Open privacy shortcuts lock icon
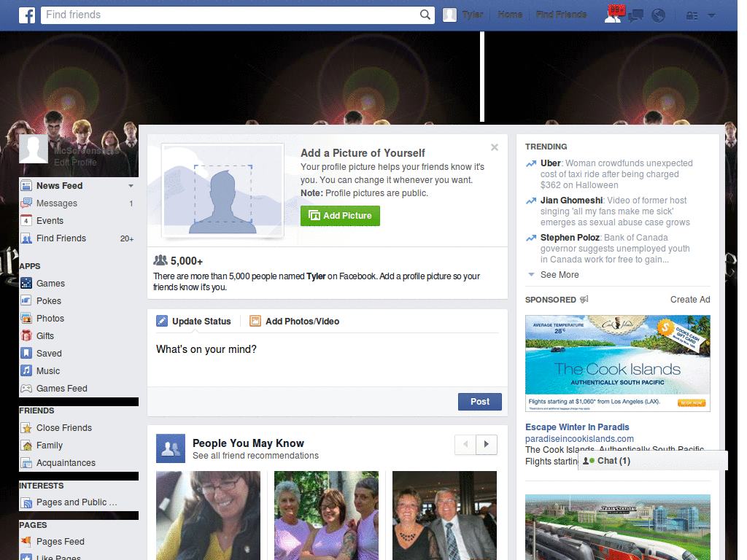747x560 pixels. (x=692, y=16)
